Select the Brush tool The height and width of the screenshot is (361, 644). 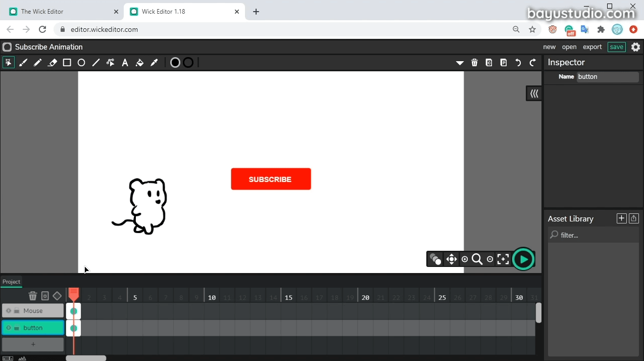coord(23,63)
